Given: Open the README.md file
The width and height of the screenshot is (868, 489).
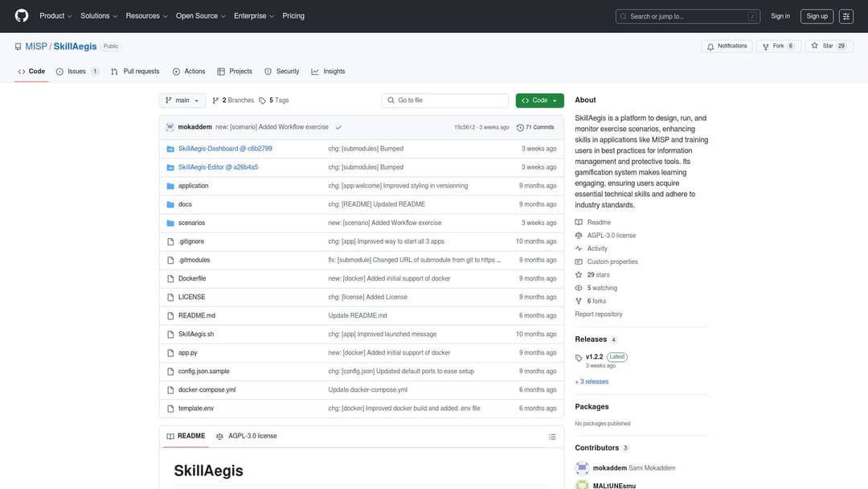Looking at the screenshot, I should pos(197,315).
